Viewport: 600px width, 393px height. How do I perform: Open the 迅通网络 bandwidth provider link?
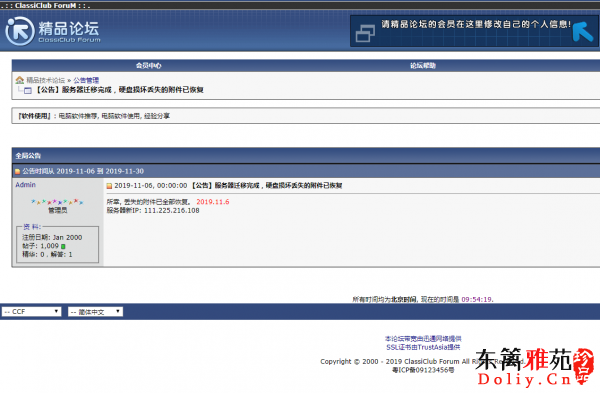[423, 339]
